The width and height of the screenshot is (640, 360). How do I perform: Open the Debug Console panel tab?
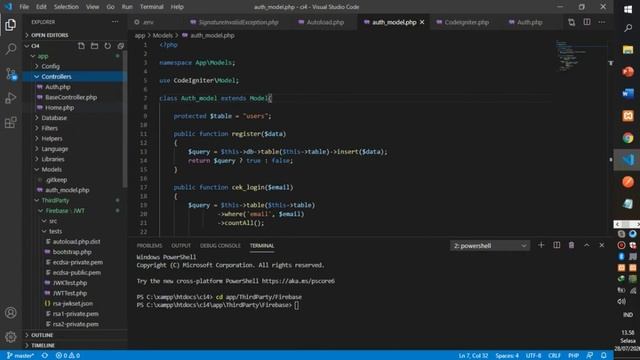[x=220, y=246]
